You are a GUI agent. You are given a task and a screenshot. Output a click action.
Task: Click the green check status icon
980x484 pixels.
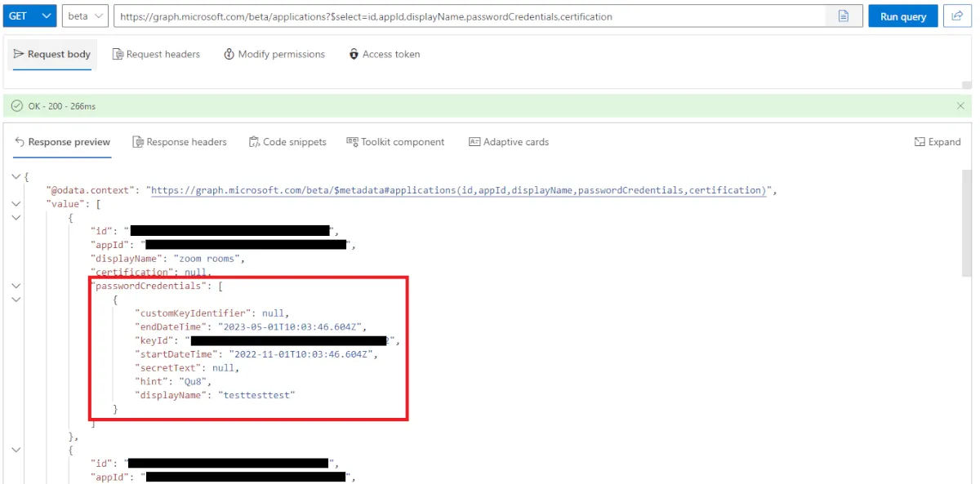click(x=17, y=106)
